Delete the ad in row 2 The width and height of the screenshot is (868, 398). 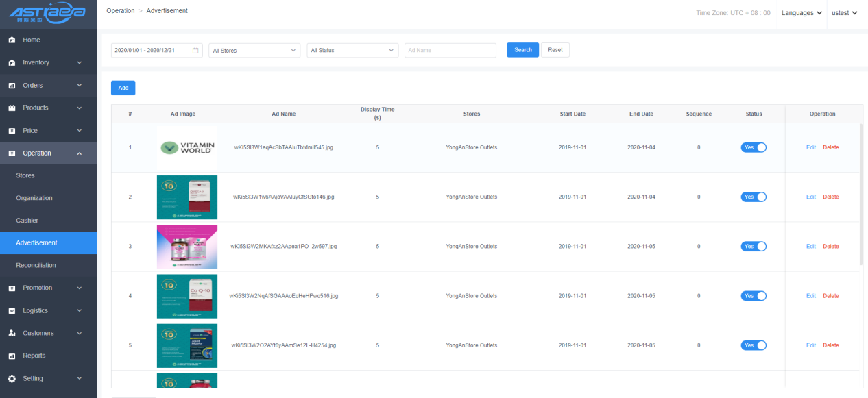[x=830, y=197]
